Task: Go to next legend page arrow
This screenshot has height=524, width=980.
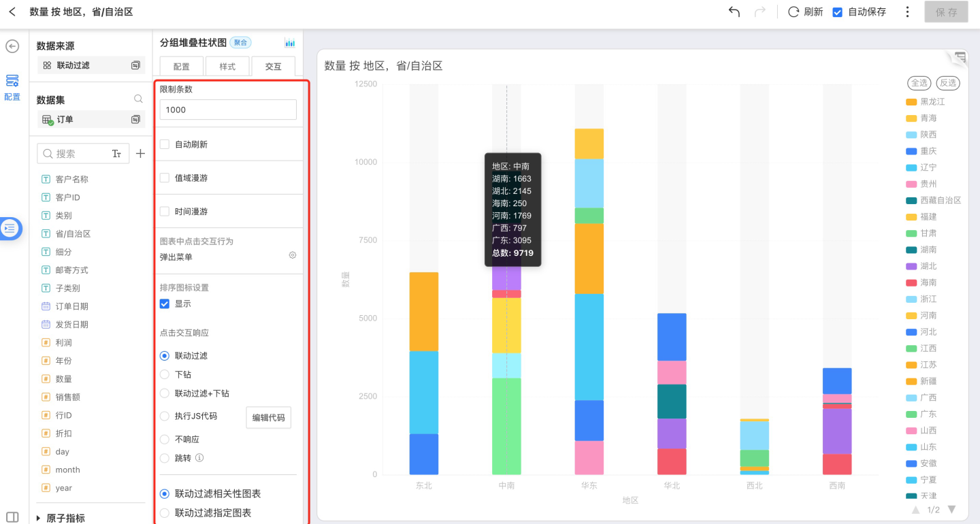Action: (x=952, y=510)
